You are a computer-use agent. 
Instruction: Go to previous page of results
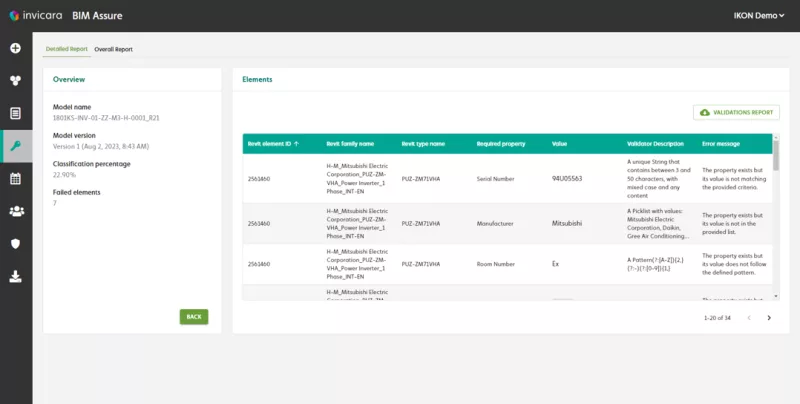(x=747, y=318)
